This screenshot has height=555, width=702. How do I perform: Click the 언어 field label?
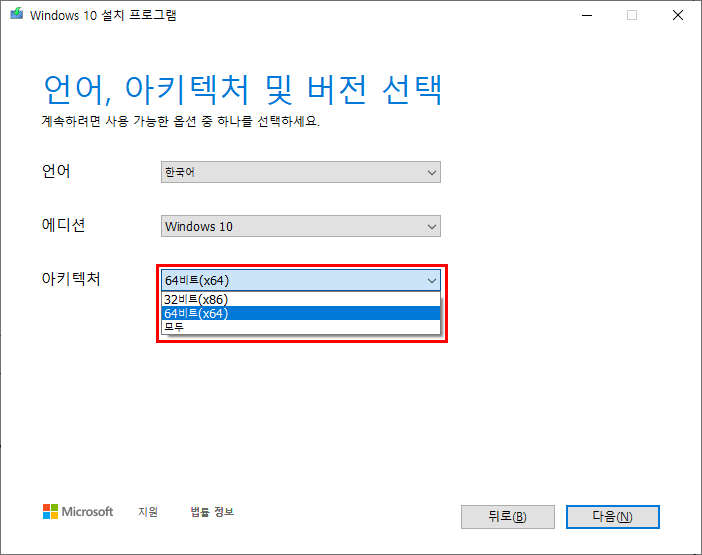pos(56,171)
